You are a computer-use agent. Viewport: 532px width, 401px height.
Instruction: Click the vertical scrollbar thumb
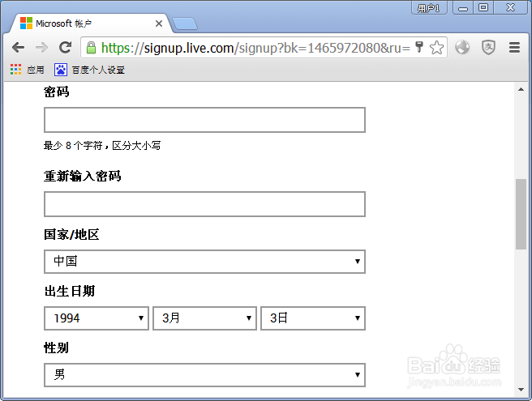pyautogui.click(x=521, y=214)
